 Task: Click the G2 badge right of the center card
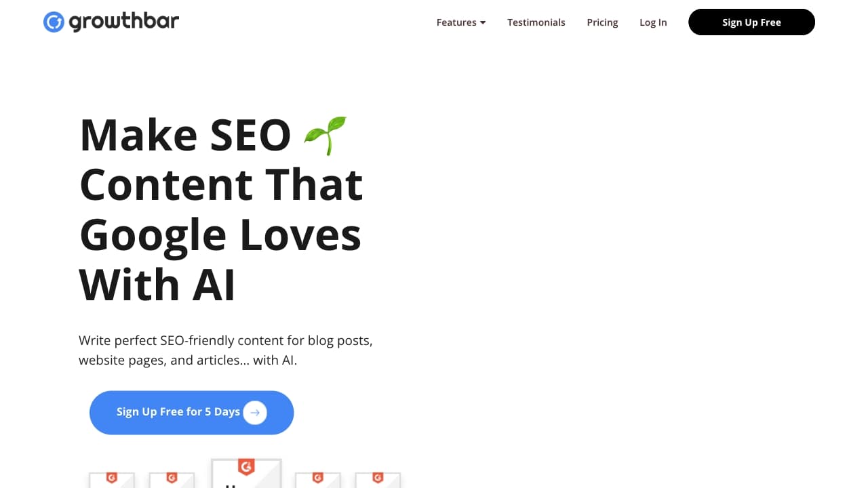click(x=318, y=477)
